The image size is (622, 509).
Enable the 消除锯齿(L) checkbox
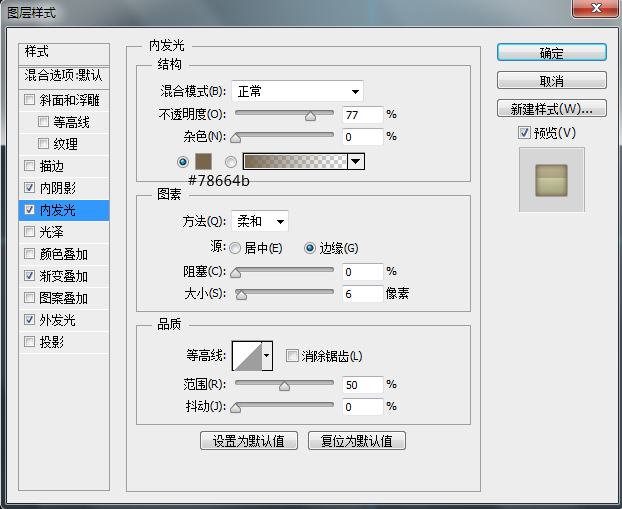click(292, 355)
